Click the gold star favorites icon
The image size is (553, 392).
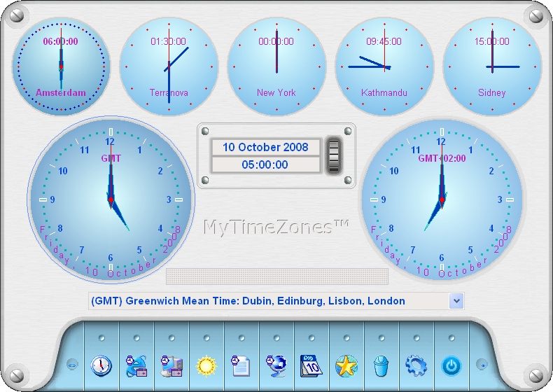(346, 365)
